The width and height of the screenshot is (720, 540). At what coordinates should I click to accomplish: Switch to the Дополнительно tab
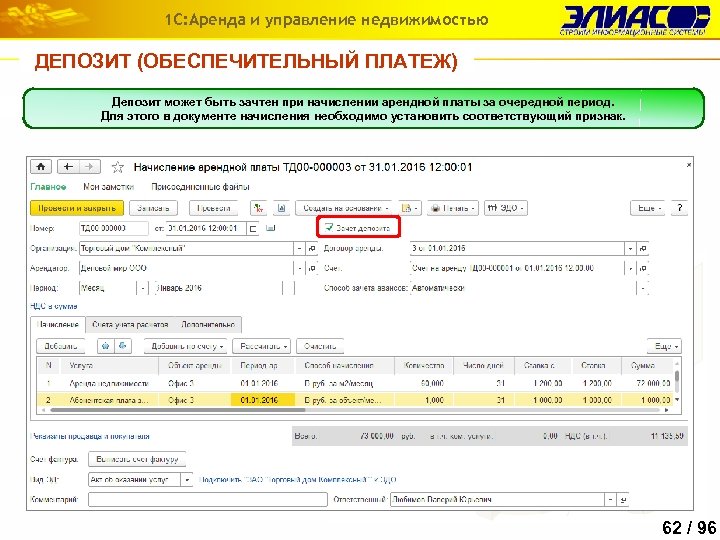208,325
